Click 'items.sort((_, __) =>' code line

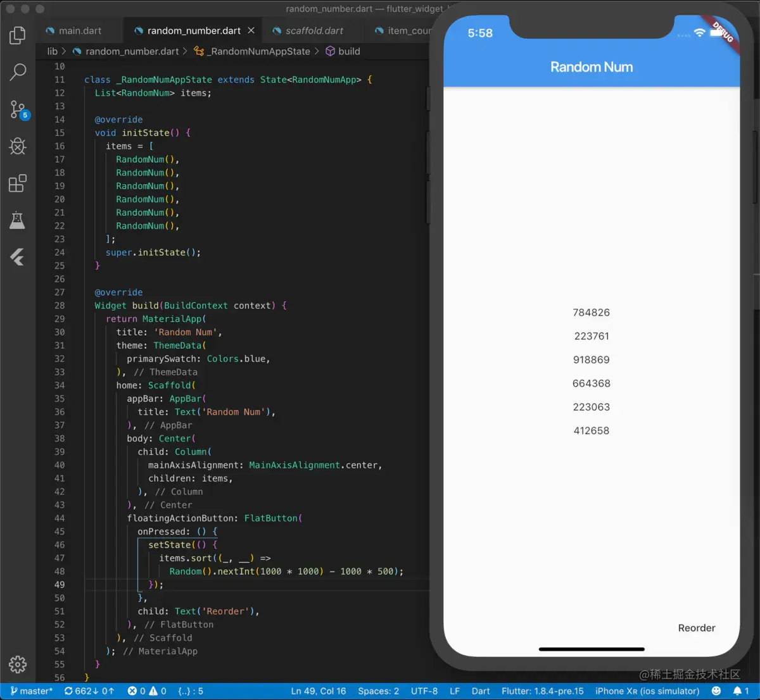click(x=215, y=558)
